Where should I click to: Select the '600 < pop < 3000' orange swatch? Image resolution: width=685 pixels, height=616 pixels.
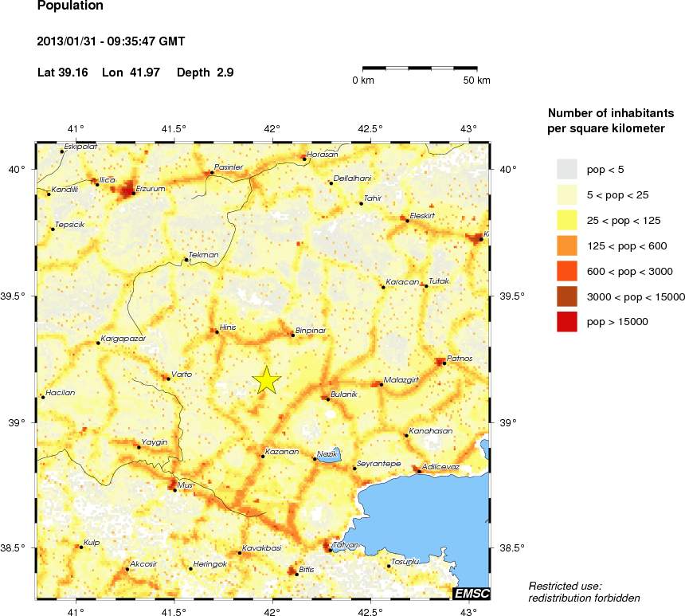(x=566, y=270)
